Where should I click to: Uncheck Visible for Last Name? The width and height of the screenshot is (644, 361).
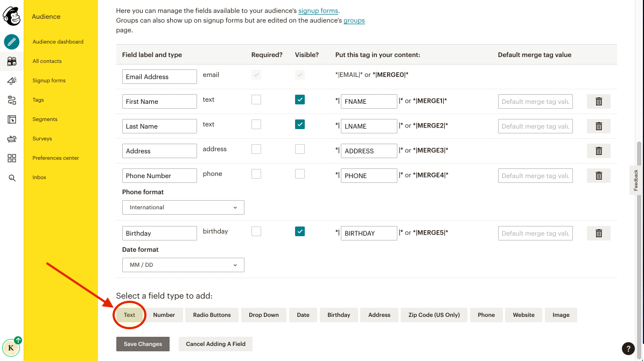point(299,124)
